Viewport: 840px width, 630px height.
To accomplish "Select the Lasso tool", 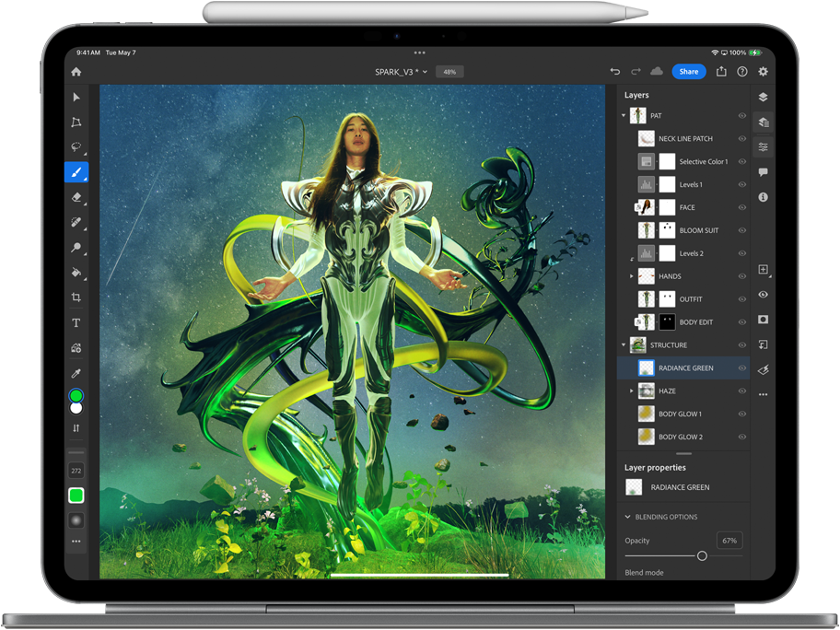I will coord(76,147).
